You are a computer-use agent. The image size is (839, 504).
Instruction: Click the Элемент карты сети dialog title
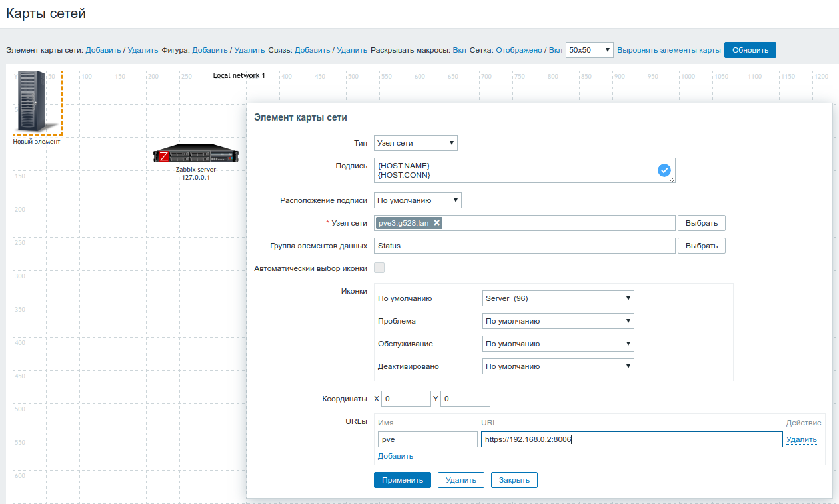pyautogui.click(x=301, y=117)
